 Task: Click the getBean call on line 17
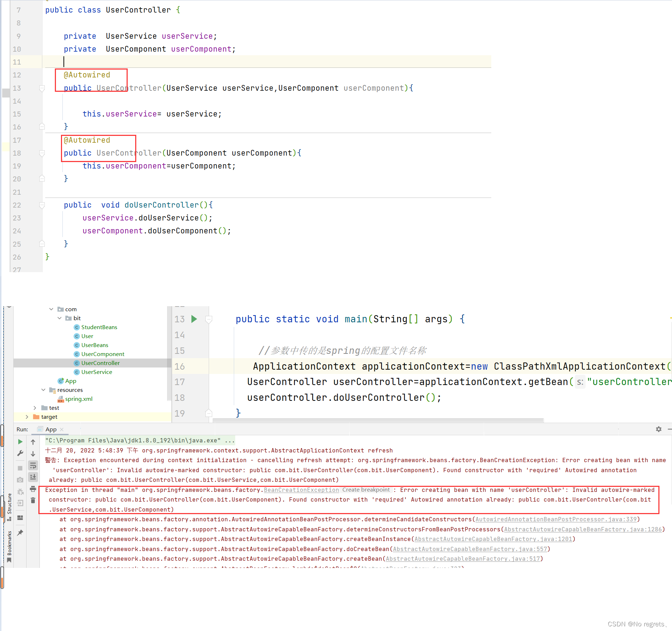548,382
